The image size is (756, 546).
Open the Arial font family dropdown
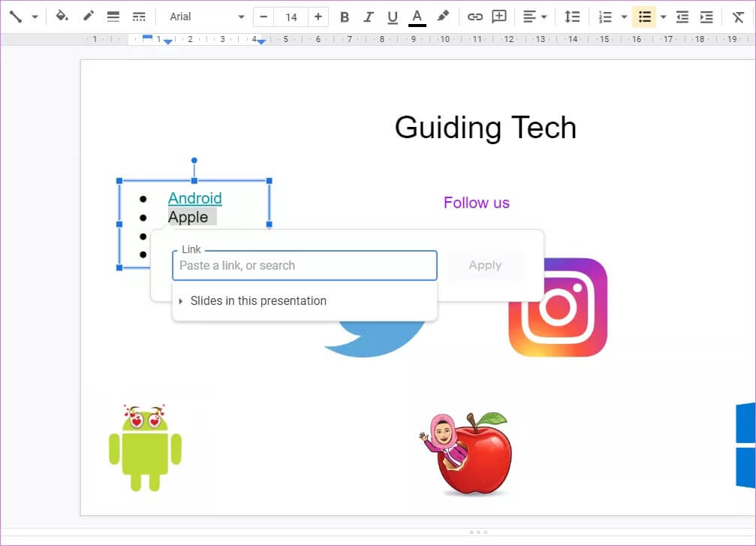(207, 17)
